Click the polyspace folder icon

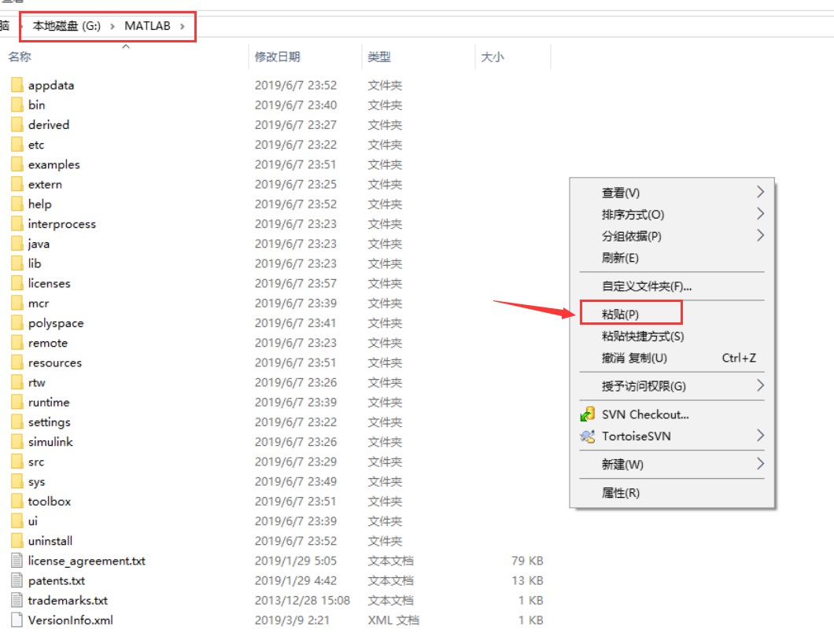[17, 322]
